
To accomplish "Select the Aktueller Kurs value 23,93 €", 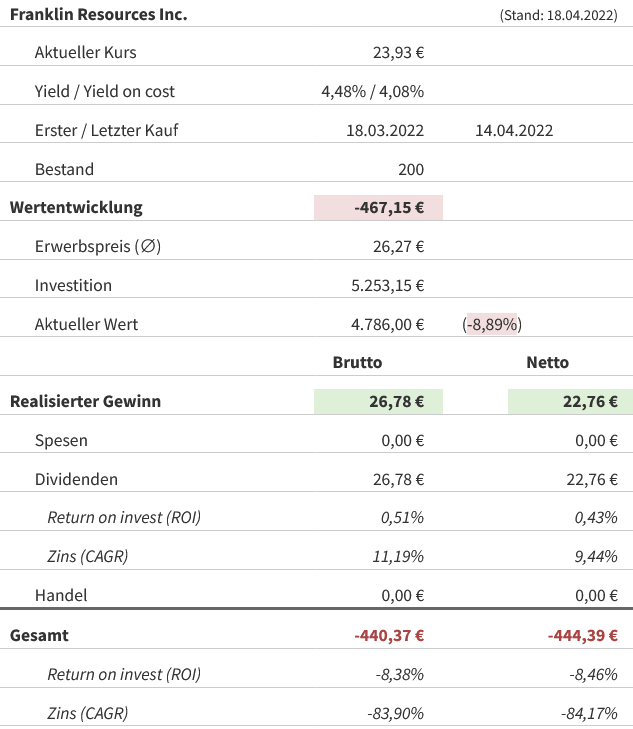I will point(398,52).
